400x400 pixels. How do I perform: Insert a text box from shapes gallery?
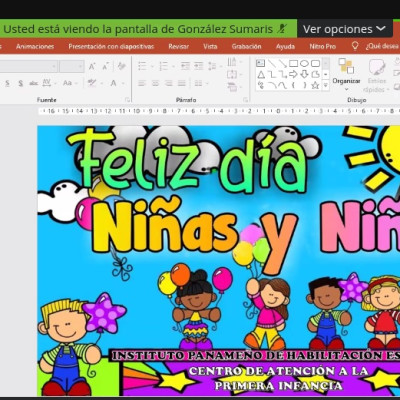click(261, 63)
